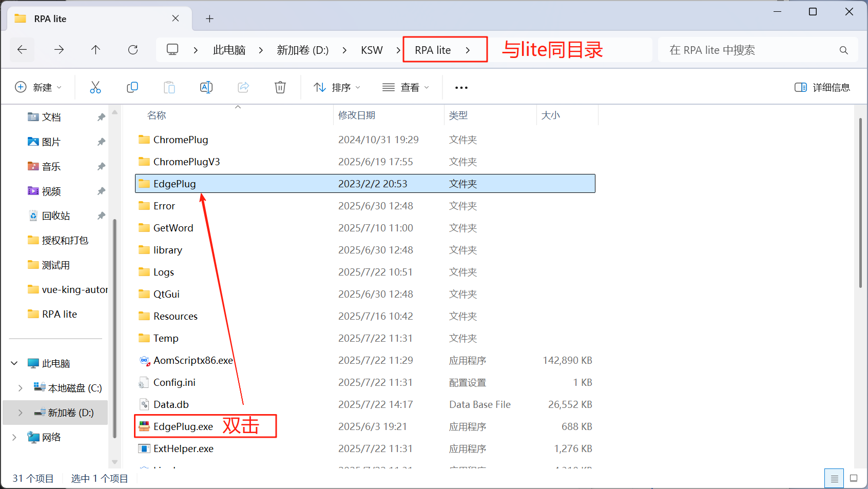Click the Network icon in sidebar
The height and width of the screenshot is (489, 868).
point(33,437)
